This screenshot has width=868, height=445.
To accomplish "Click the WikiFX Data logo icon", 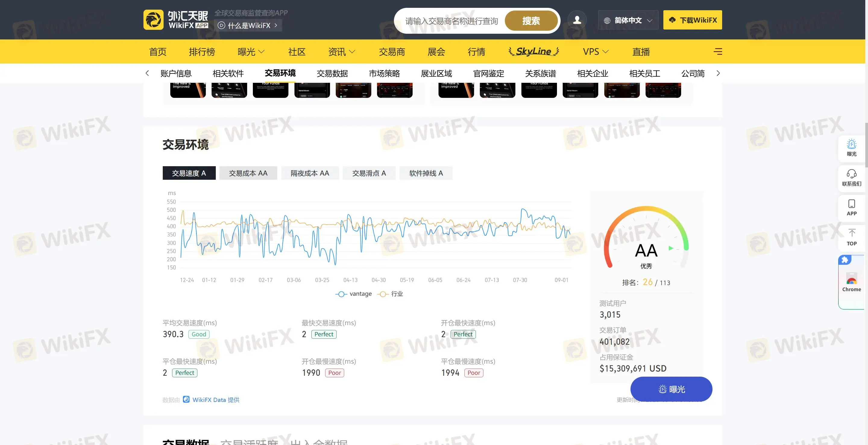I will pos(186,399).
